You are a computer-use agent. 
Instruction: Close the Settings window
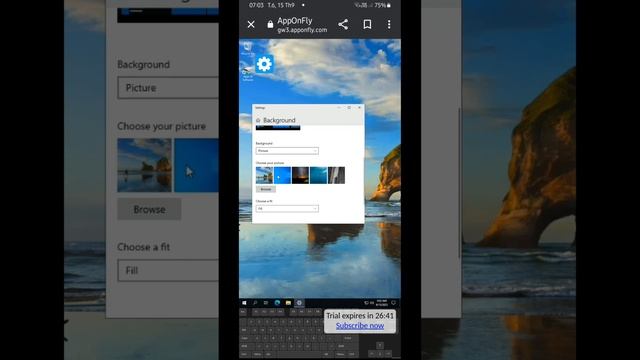click(x=359, y=108)
